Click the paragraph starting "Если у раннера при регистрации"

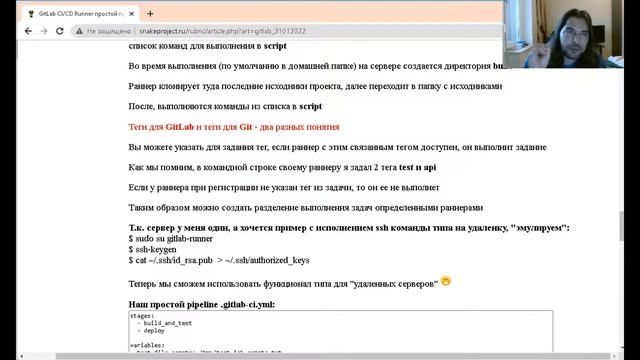coord(284,188)
